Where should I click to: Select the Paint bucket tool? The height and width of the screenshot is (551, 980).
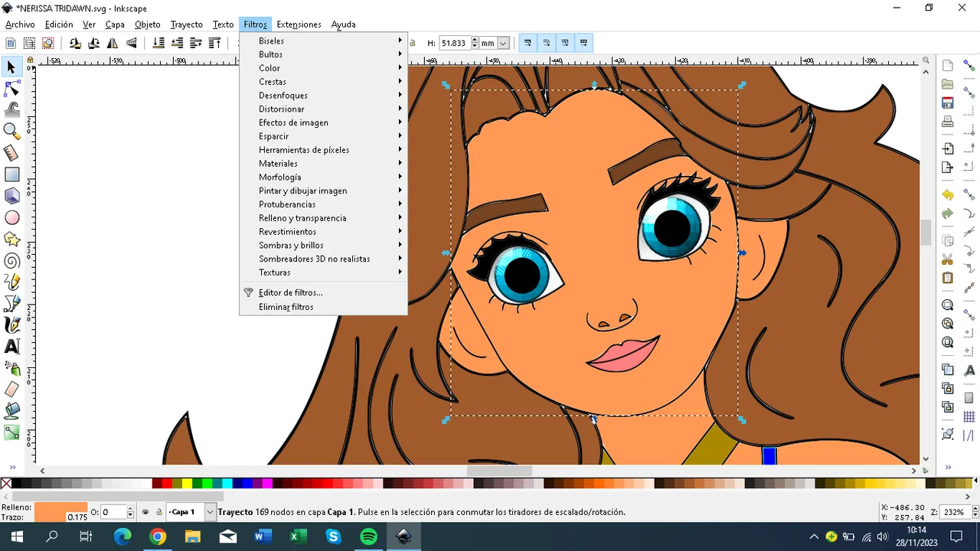(x=11, y=411)
